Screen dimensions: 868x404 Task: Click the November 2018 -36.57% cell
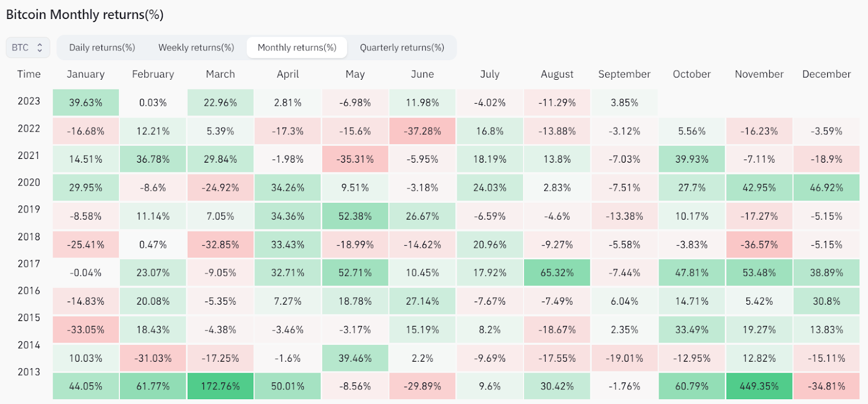point(759,245)
